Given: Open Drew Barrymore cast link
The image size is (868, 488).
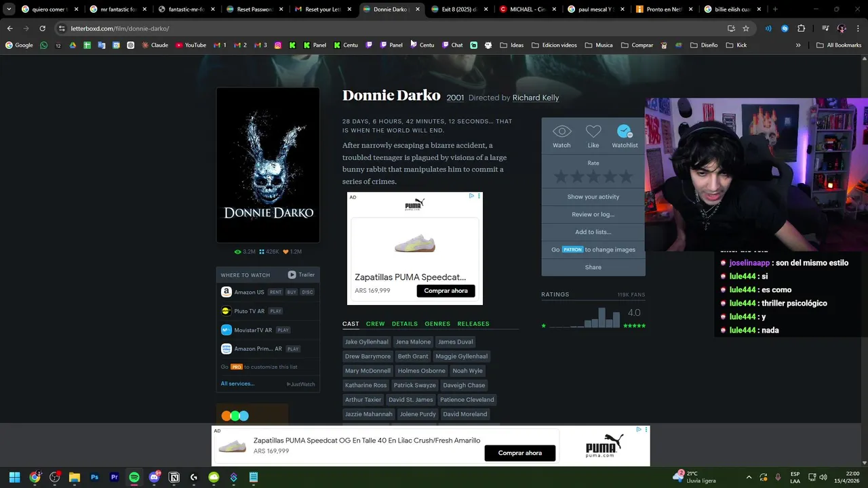Looking at the screenshot, I should pos(368,357).
